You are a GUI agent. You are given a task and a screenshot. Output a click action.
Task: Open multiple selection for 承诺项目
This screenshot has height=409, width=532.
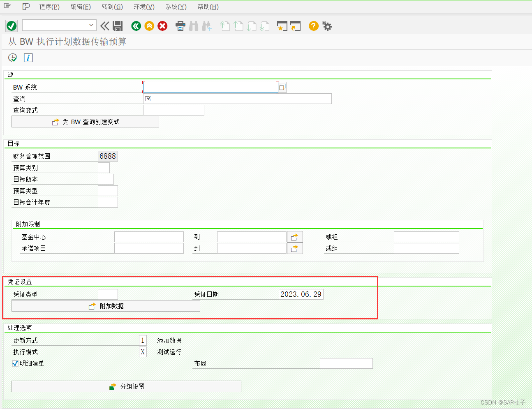pyautogui.click(x=295, y=248)
